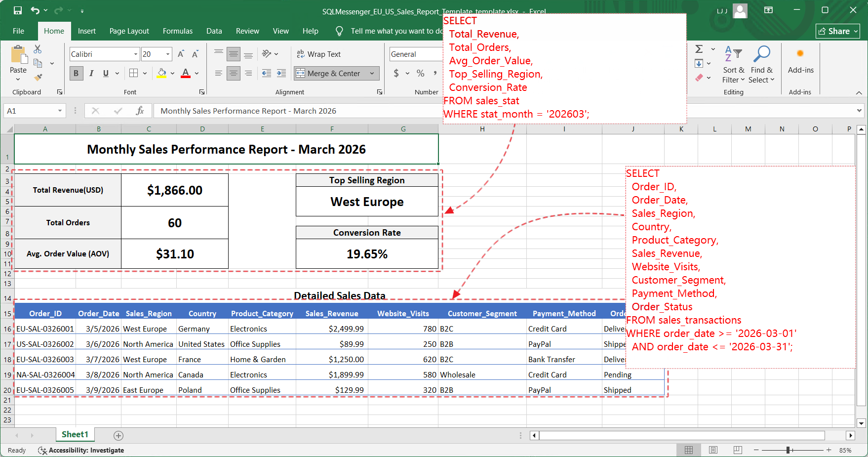
Task: Expand the font size dropdown
Action: click(167, 54)
